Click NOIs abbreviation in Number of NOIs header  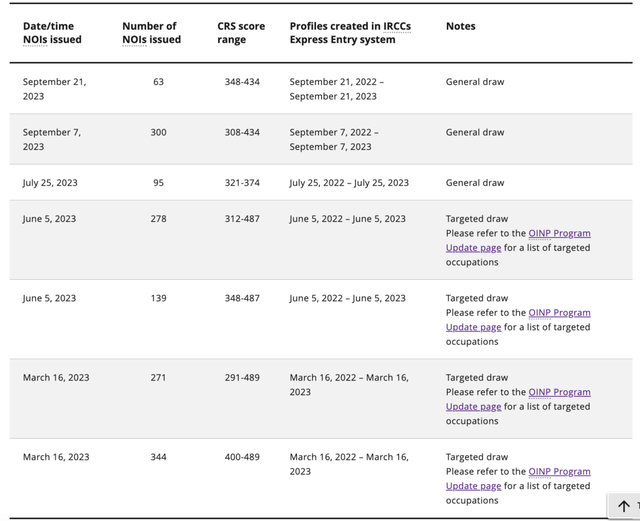[135, 40]
